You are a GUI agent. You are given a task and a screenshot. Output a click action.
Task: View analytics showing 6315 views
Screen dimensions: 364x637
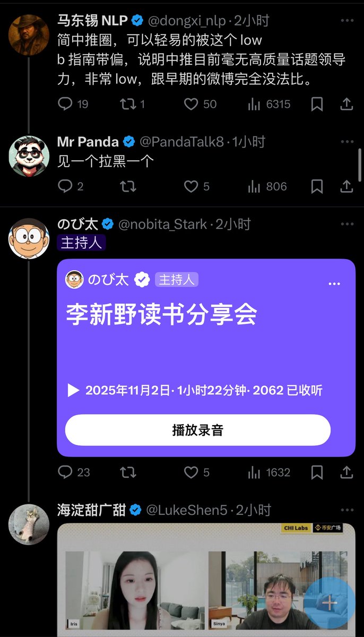click(x=269, y=104)
